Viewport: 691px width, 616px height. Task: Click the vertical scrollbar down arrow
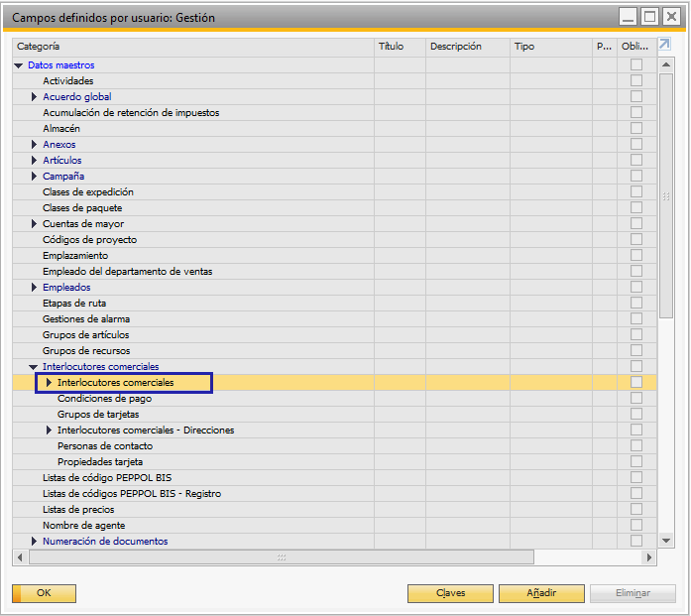(x=666, y=541)
